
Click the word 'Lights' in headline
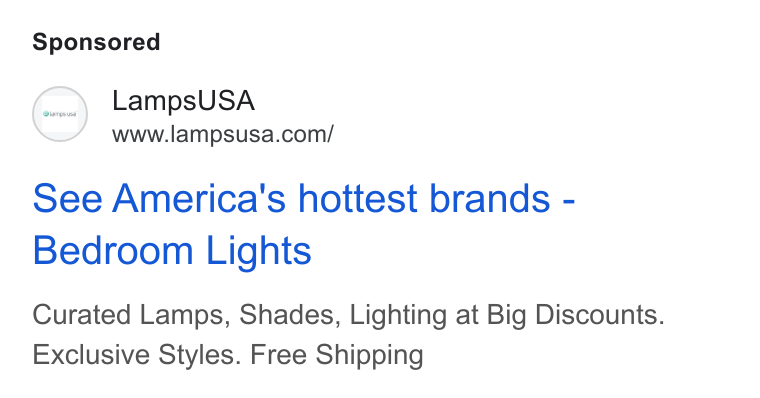[x=259, y=251]
